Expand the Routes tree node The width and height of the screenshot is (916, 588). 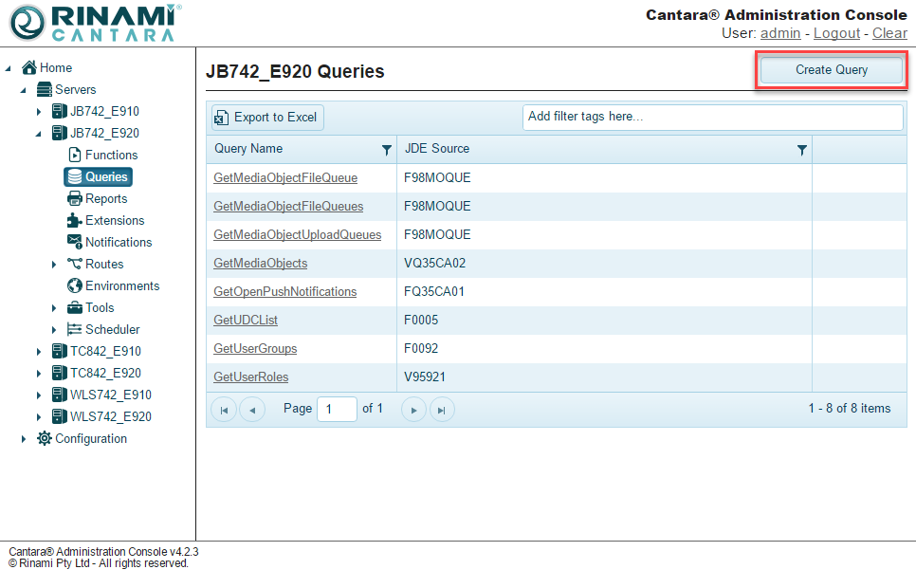click(x=54, y=265)
